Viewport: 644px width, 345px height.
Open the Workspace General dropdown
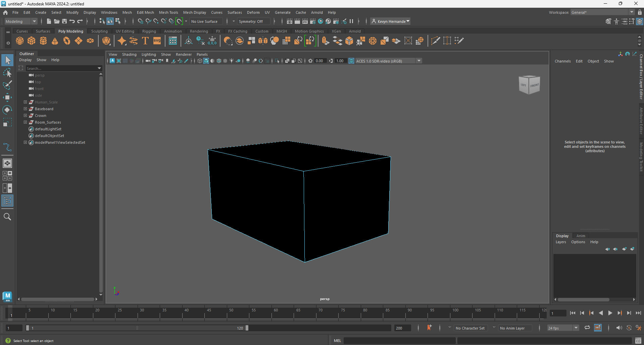pyautogui.click(x=602, y=12)
